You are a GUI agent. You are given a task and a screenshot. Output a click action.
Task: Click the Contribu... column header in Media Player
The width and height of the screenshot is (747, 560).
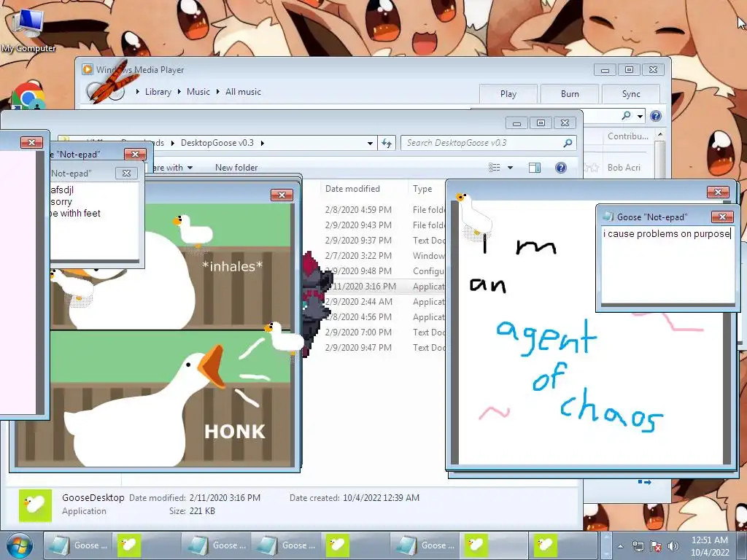[627, 136]
